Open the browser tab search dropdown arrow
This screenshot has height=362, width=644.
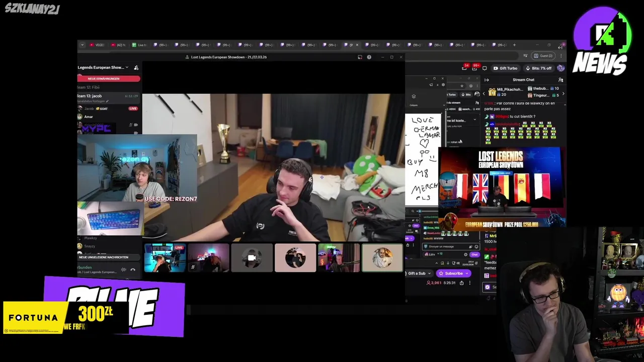click(82, 45)
